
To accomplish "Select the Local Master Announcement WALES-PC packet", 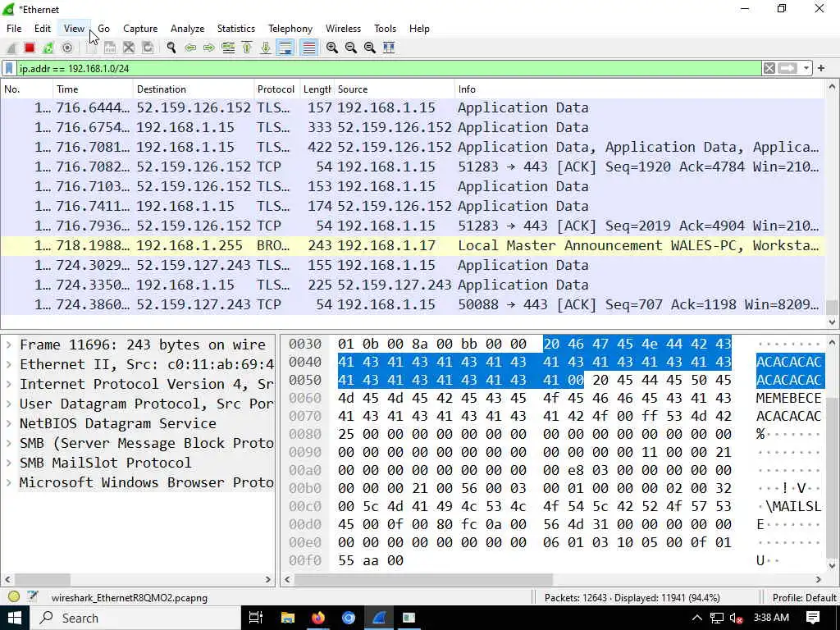I will [413, 246].
